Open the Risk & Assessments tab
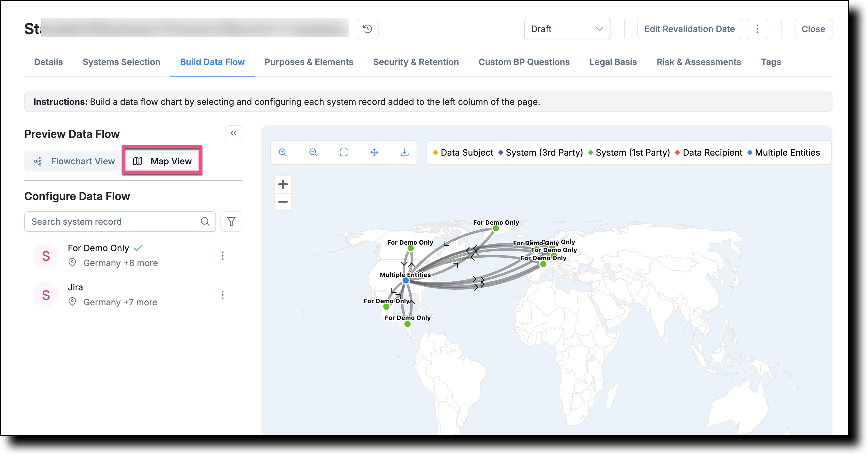Image resolution: width=868 pixels, height=455 pixels. 699,62
